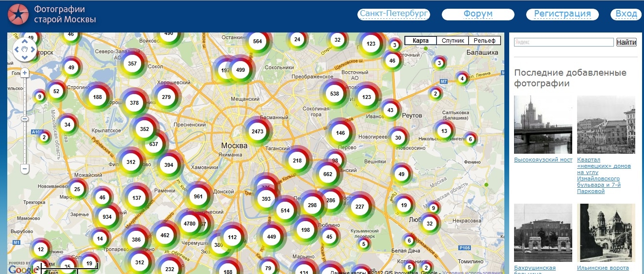
Task: Click the zoom slider handle
Action: [x=25, y=119]
